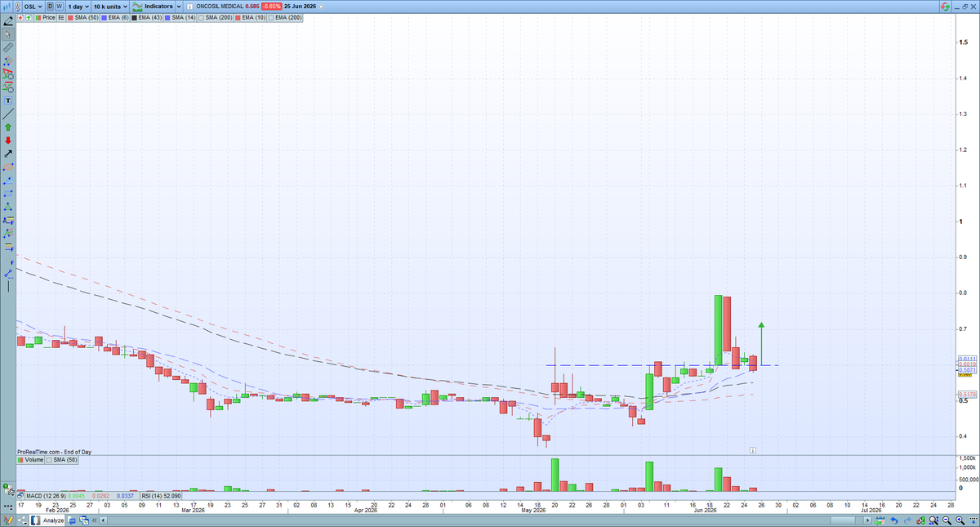This screenshot has height=527, width=980.
Task: Click the scroll-left arrow of time scrollbar
Action: point(103,520)
